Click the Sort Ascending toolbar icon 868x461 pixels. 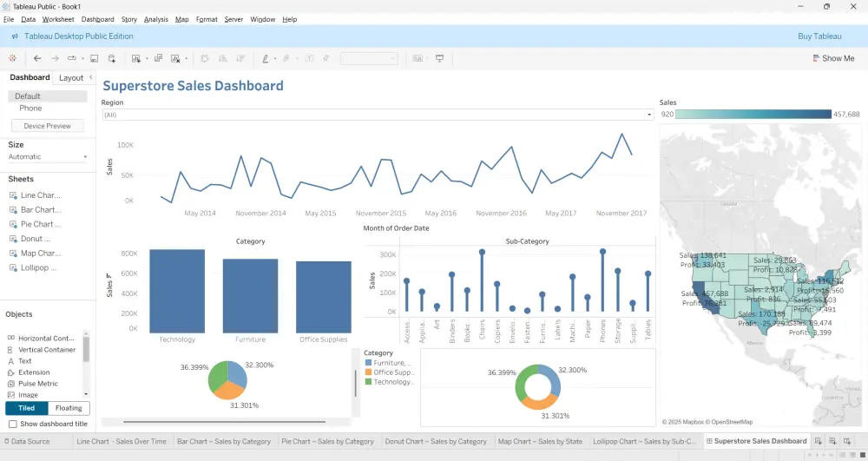pyautogui.click(x=222, y=58)
